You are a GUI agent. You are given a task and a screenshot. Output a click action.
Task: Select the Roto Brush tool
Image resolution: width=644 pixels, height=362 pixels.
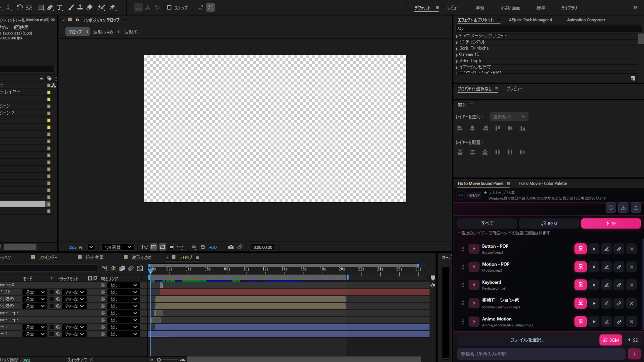pyautogui.click(x=101, y=8)
